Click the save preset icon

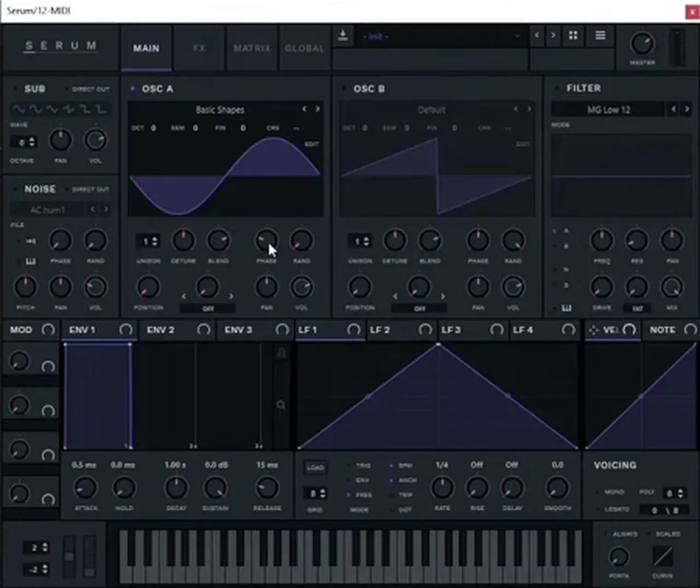pyautogui.click(x=343, y=36)
